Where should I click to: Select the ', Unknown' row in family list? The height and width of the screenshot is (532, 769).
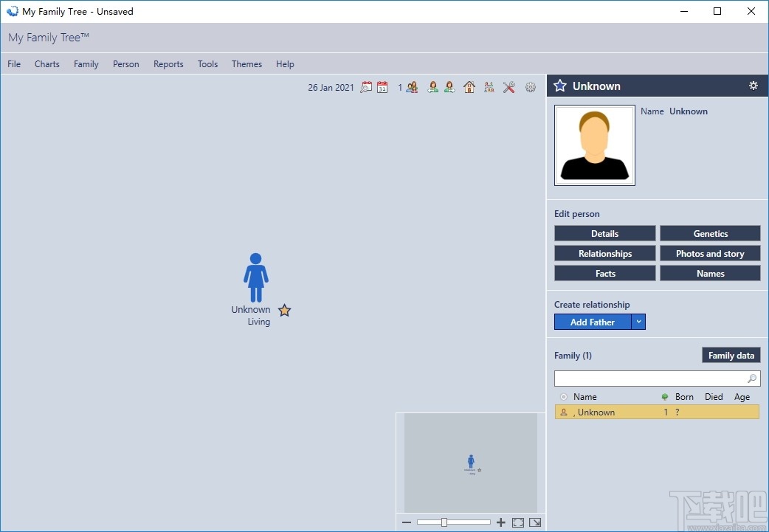(657, 412)
